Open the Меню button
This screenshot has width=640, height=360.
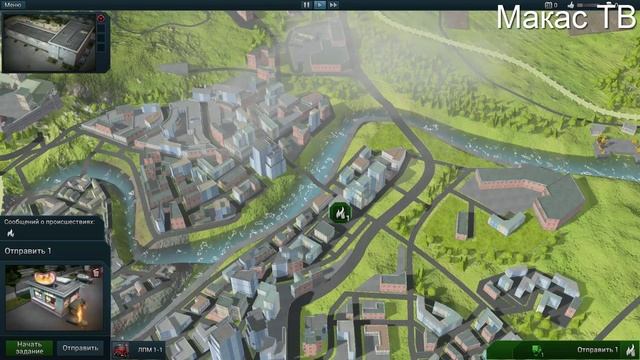pyautogui.click(x=13, y=4)
